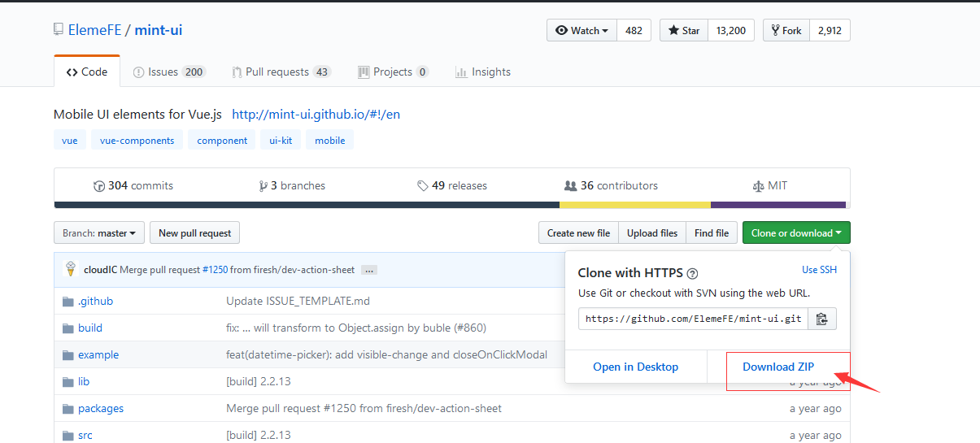The image size is (980, 443).
Task: Select the HTTPS clone URL field
Action: pos(693,319)
